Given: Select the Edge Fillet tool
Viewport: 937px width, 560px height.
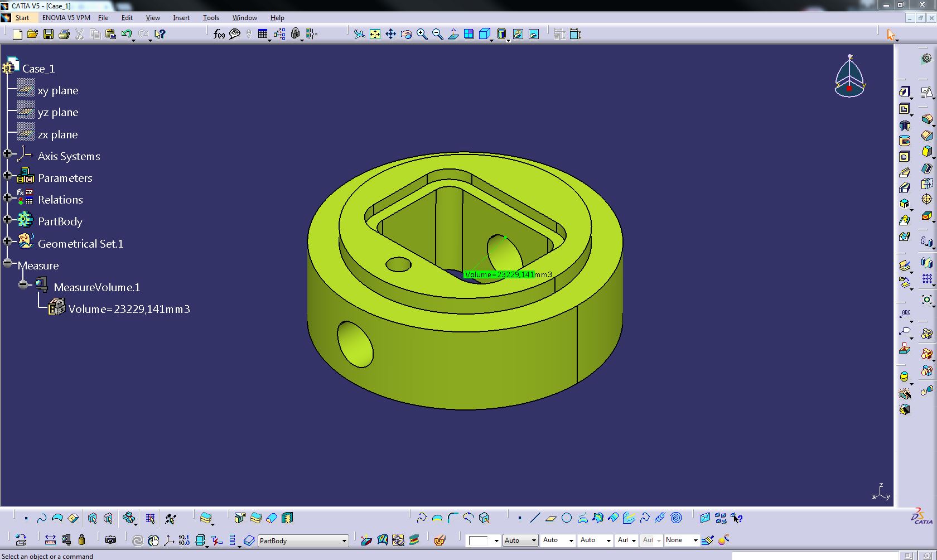Looking at the screenshot, I should 926,119.
